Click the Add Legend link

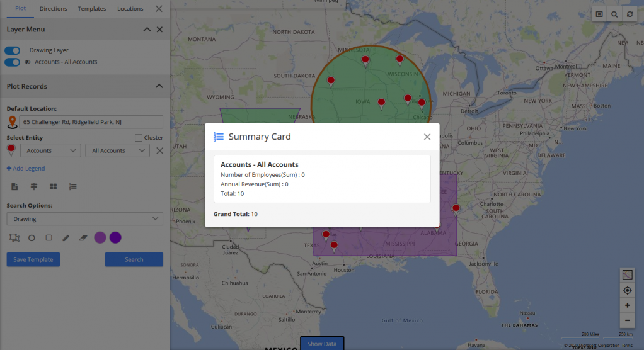click(x=26, y=169)
